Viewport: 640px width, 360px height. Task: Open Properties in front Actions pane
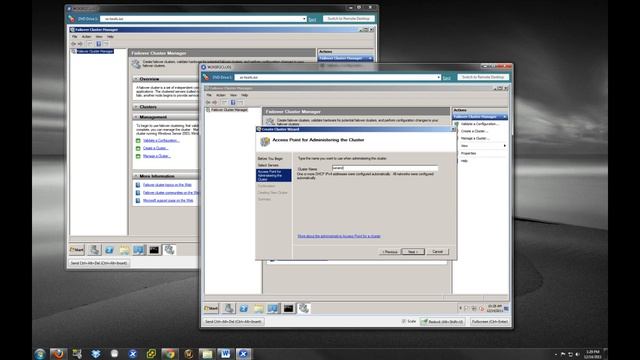[469, 153]
